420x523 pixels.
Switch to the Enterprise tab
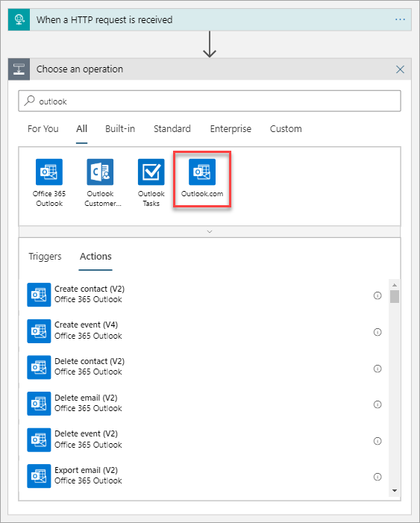[x=231, y=129]
